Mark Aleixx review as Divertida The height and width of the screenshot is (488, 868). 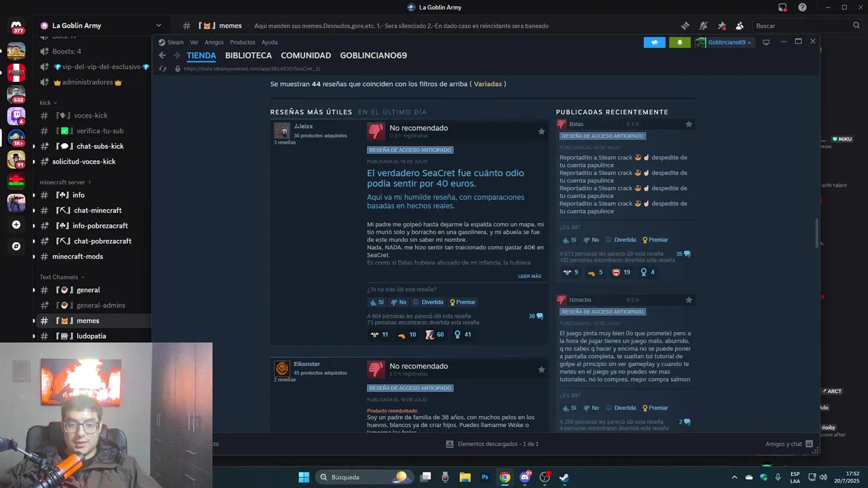[x=428, y=302]
